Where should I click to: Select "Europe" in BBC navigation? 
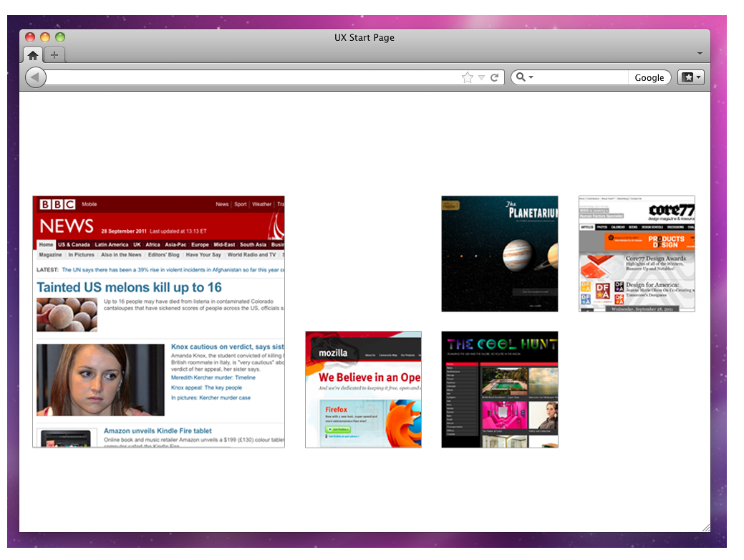(x=200, y=245)
